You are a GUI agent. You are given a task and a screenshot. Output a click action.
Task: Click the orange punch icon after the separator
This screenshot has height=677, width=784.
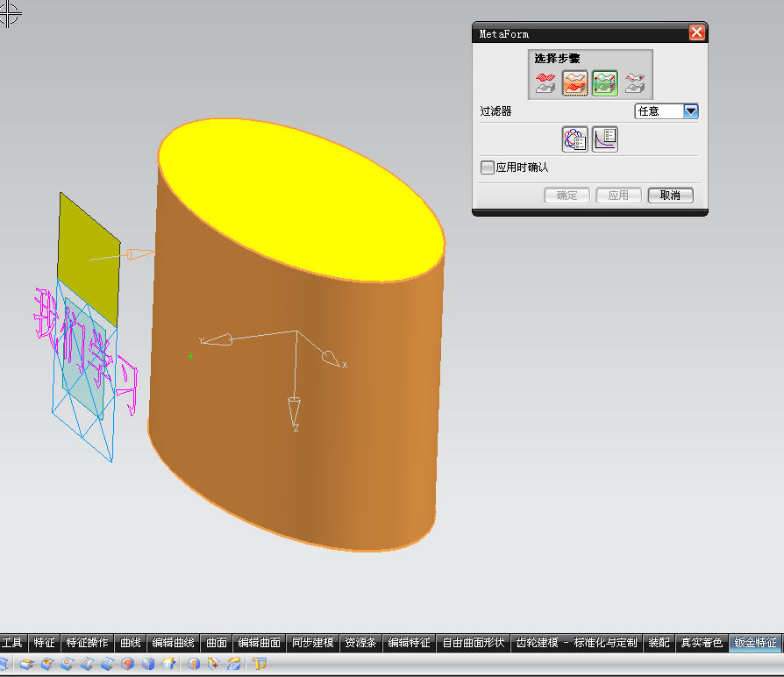[x=193, y=664]
